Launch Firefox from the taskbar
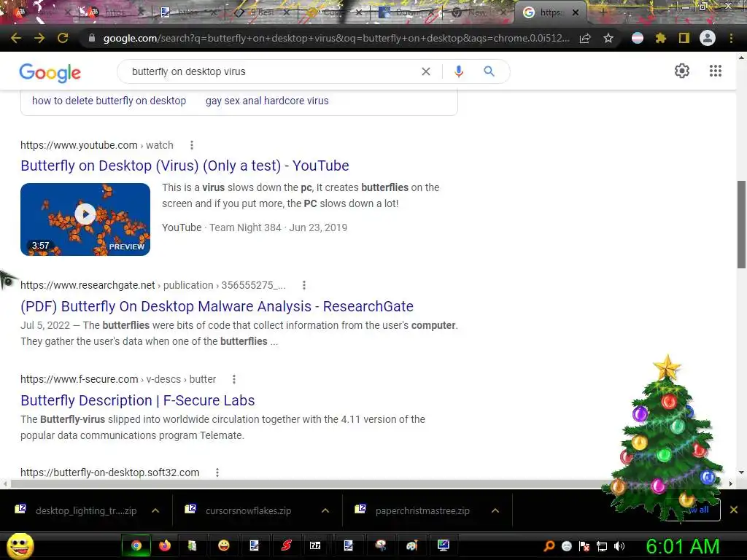 pyautogui.click(x=165, y=545)
